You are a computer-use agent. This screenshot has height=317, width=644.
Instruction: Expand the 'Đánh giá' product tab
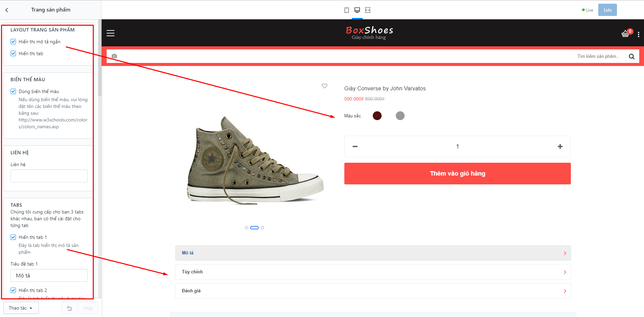coord(373,291)
